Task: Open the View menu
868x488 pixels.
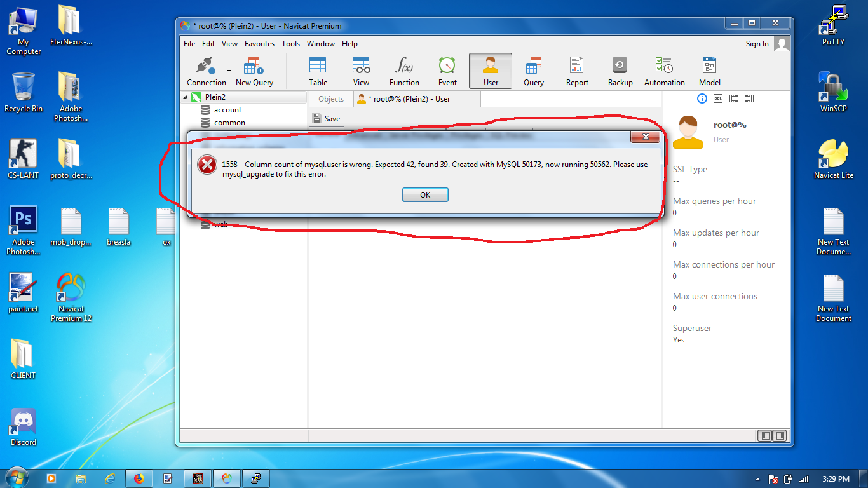Action: pos(229,44)
